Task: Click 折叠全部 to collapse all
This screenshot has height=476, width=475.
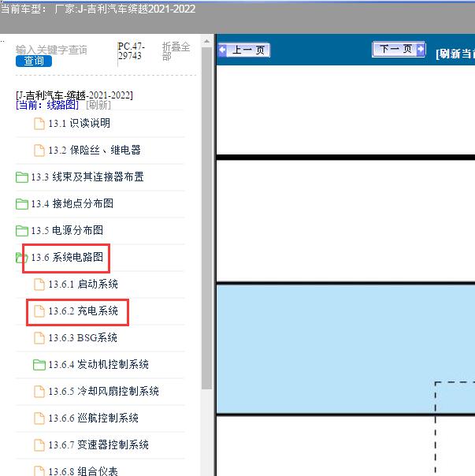Action: point(176,51)
